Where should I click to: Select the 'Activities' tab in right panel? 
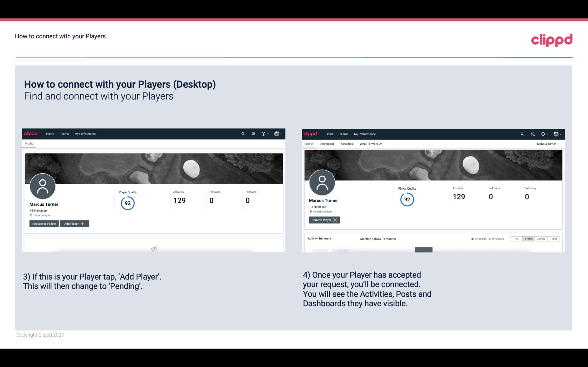(347, 144)
